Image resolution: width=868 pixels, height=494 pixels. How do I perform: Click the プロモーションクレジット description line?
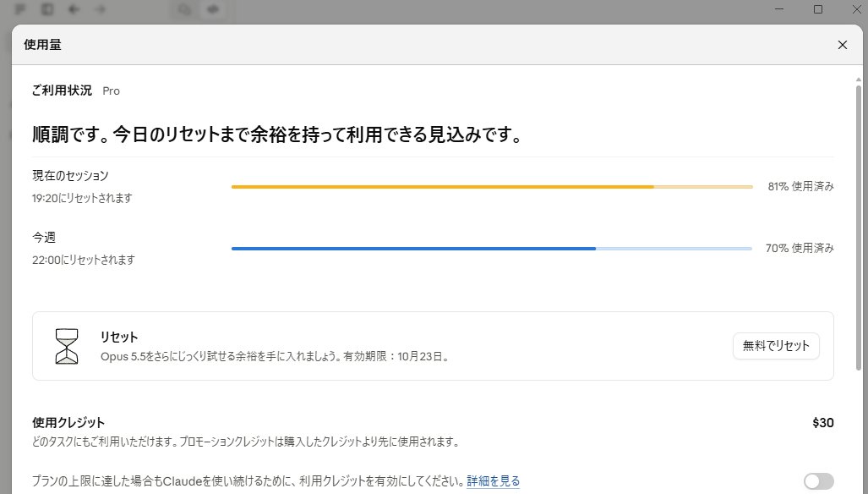[246, 442]
